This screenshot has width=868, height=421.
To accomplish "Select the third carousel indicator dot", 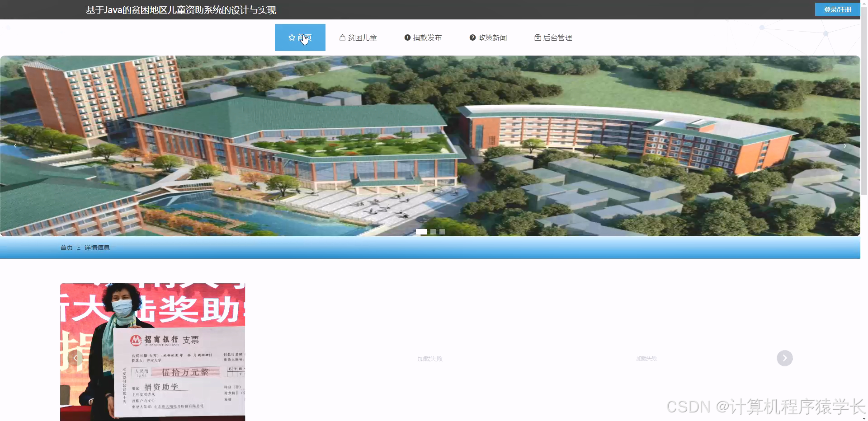I will click(x=442, y=232).
